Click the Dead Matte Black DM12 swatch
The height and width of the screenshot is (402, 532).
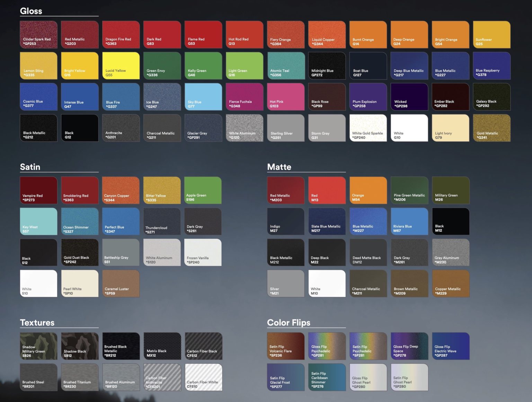tap(368, 253)
